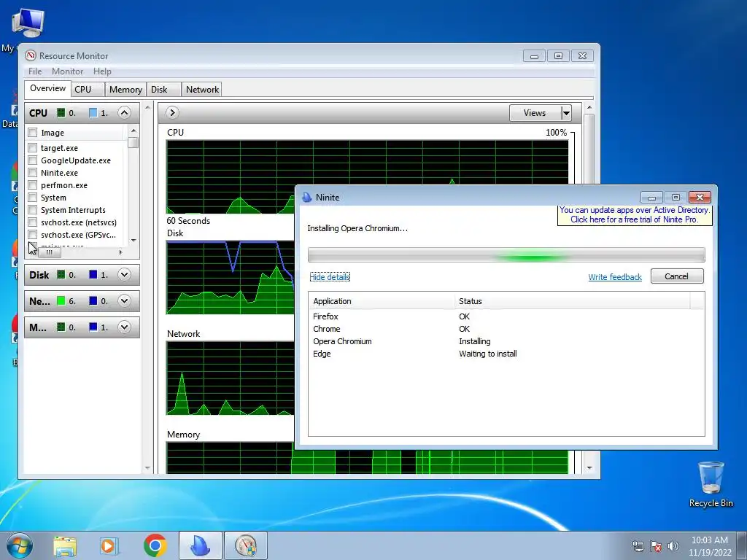
Task: Click the Status column header
Action: (x=572, y=301)
